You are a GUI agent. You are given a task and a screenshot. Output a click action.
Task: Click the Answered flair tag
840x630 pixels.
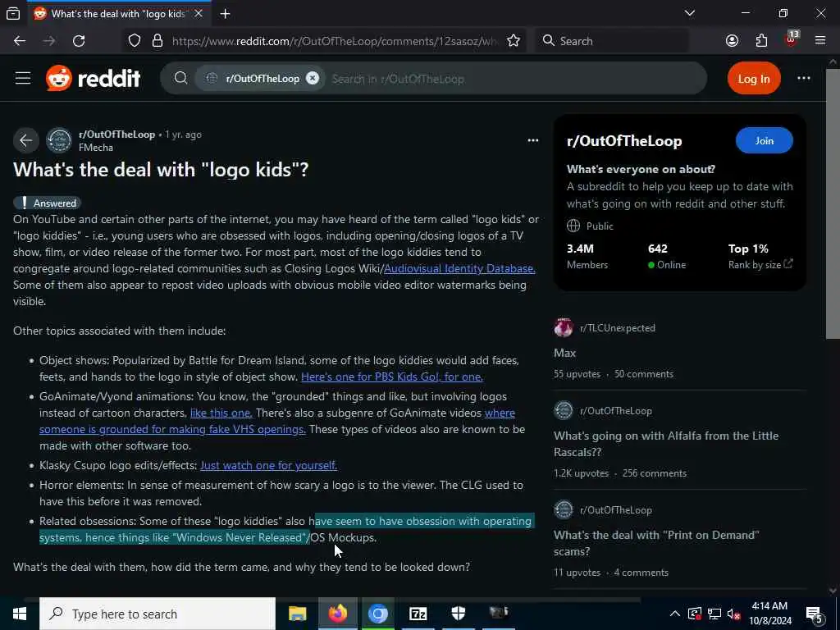click(x=47, y=203)
